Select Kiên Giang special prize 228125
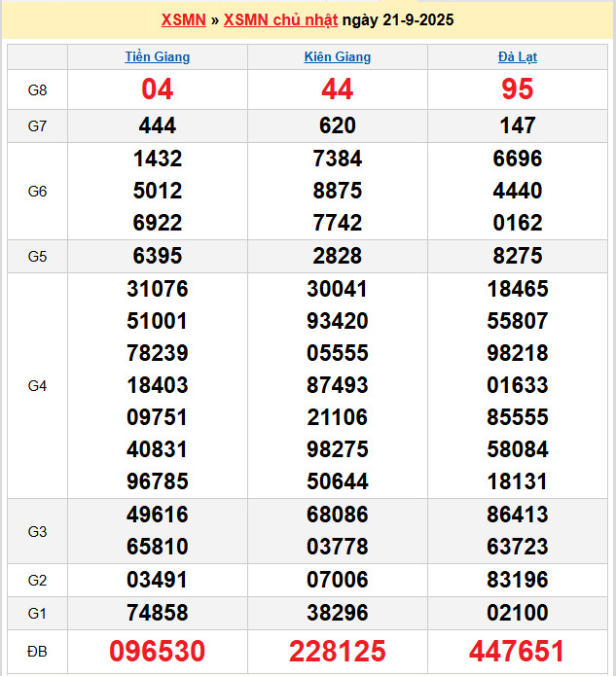The image size is (616, 676). [x=338, y=651]
